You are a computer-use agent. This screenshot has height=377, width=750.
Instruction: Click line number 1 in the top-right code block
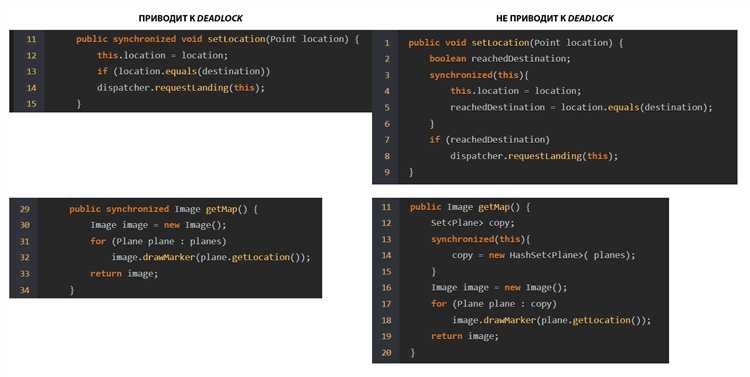tap(387, 43)
